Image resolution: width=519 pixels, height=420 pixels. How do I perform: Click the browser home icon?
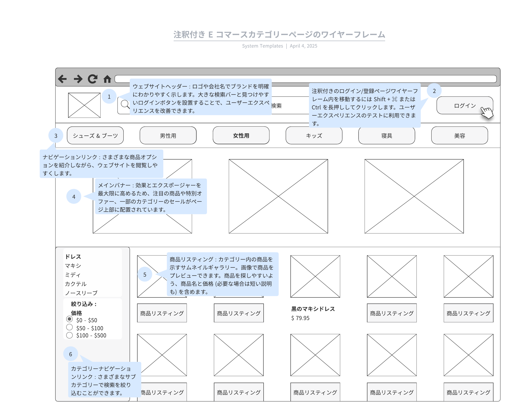tap(107, 79)
